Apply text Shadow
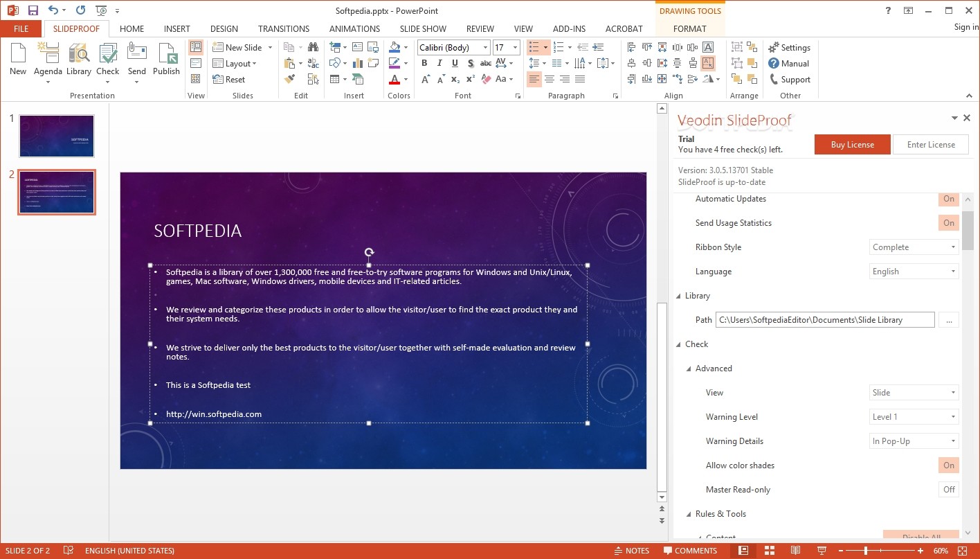Image resolution: width=980 pixels, height=559 pixels. [470, 63]
